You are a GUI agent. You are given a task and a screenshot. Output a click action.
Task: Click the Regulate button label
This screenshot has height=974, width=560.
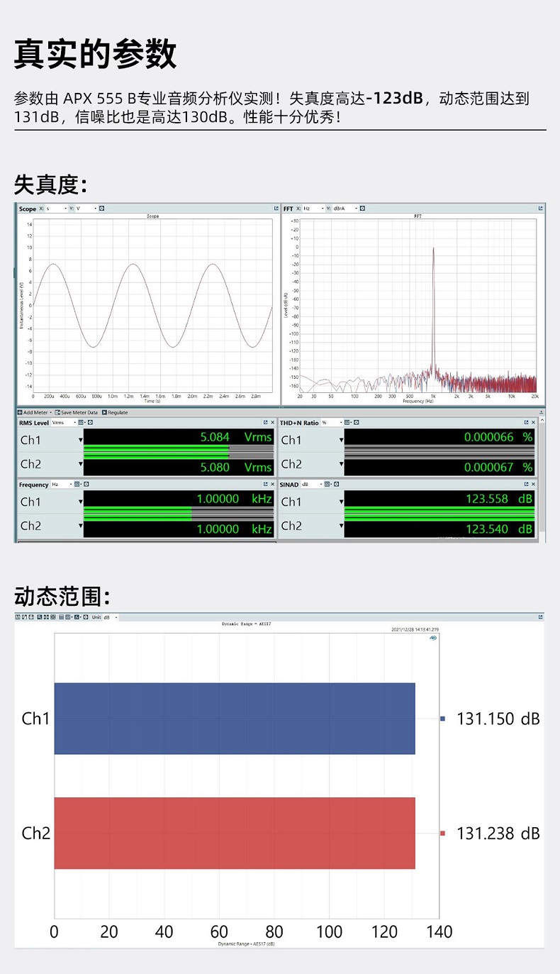coord(118,412)
